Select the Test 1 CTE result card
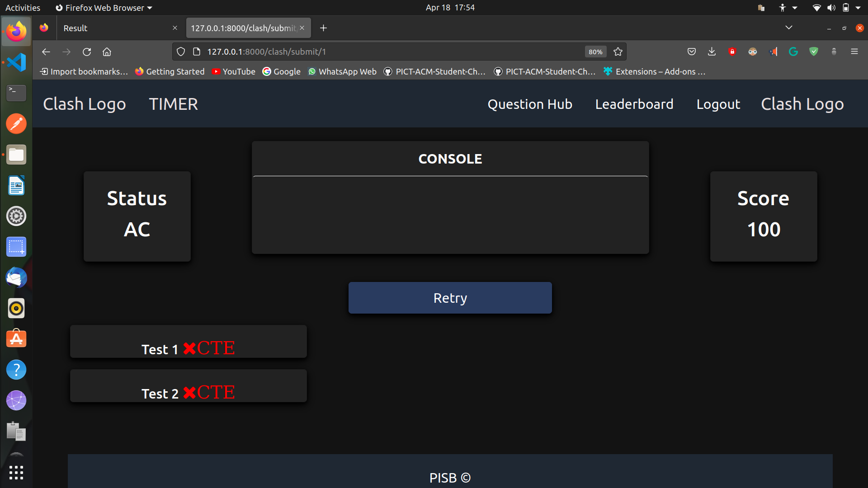Screen dimensions: 868x488 click(189, 342)
